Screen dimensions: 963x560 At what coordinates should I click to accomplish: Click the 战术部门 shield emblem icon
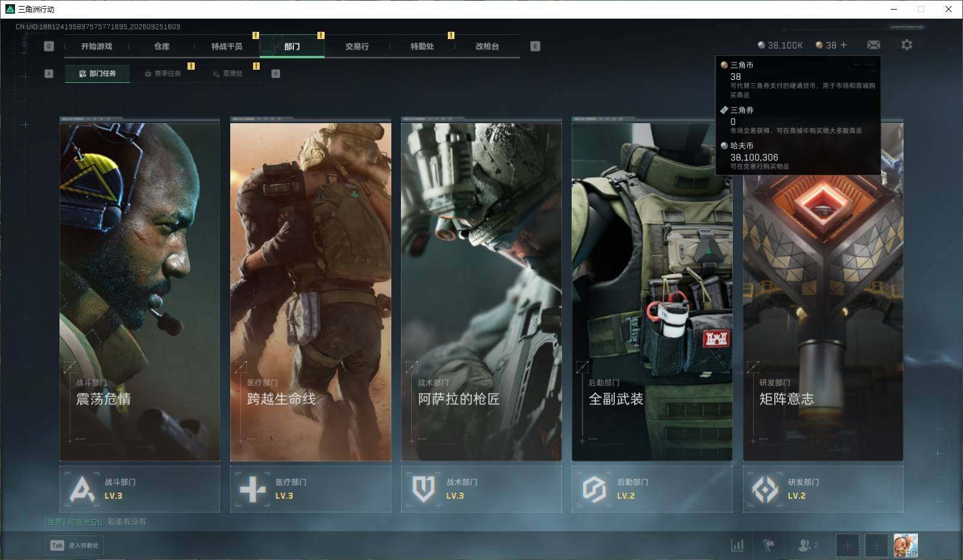pyautogui.click(x=424, y=489)
